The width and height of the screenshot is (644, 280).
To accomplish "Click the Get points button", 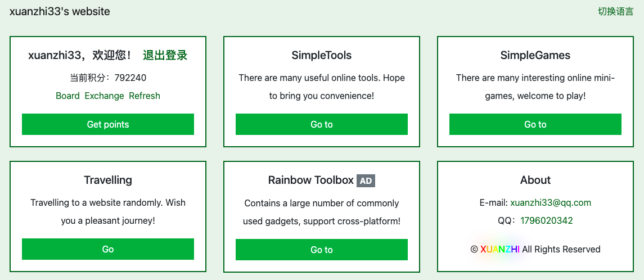I will 107,124.
